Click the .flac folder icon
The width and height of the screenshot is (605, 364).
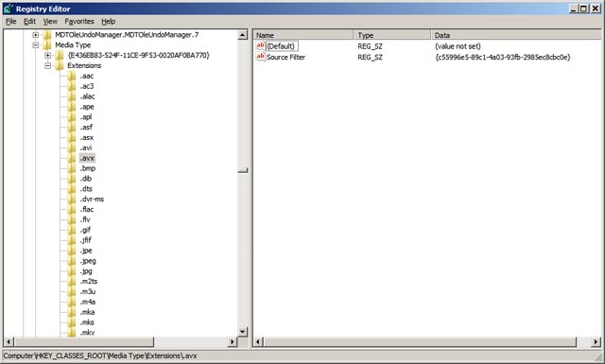(x=72, y=209)
